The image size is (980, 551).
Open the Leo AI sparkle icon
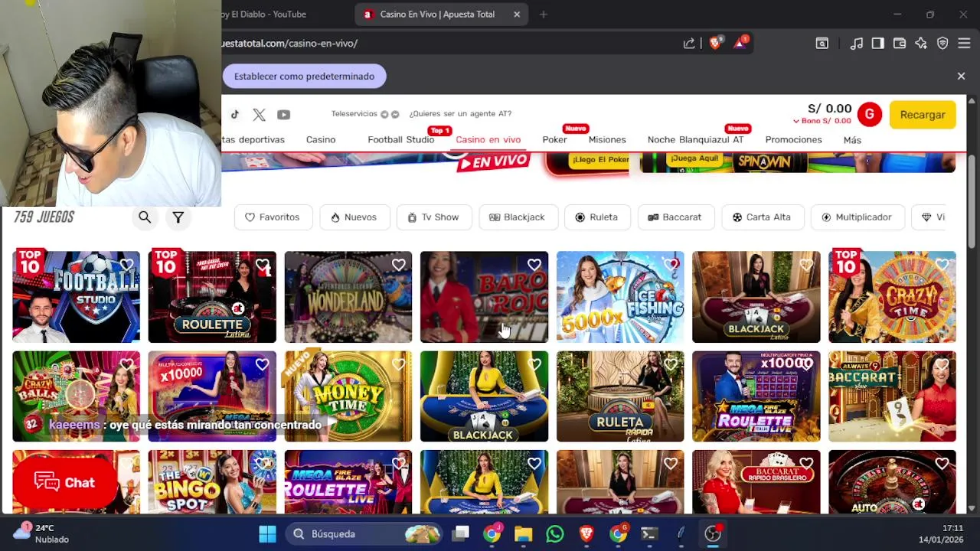click(x=921, y=44)
